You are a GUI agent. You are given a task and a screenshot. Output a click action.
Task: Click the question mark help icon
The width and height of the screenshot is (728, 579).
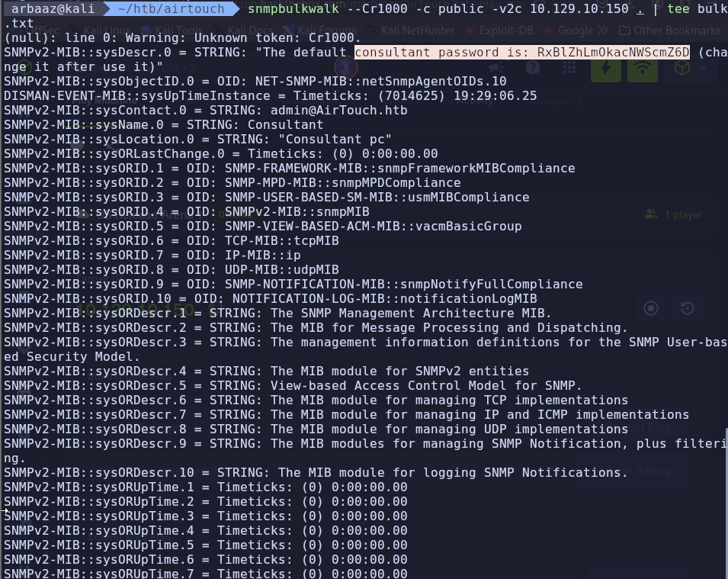533,67
